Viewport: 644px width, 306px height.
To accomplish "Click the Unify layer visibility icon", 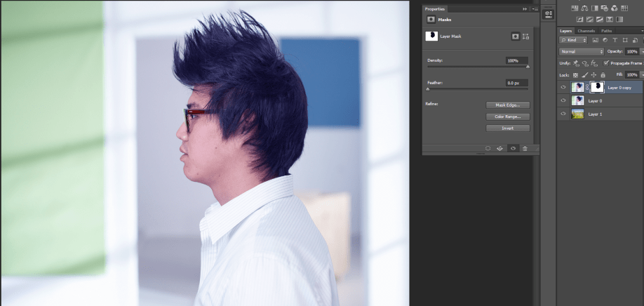I will [x=585, y=63].
